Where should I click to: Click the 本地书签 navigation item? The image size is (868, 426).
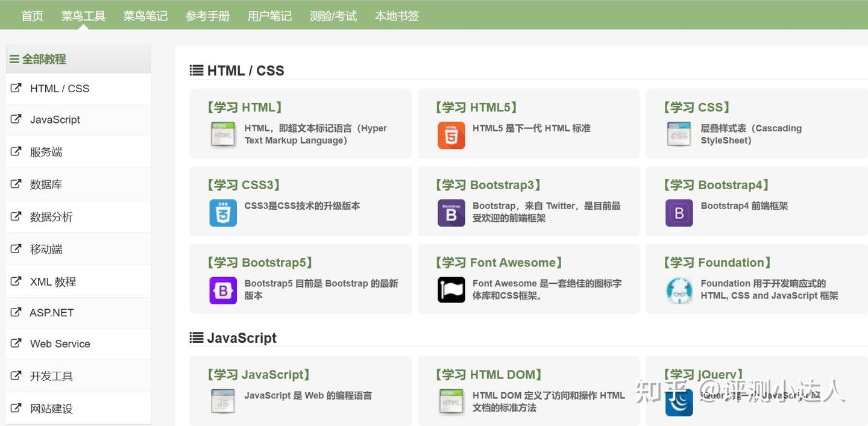pos(397,16)
